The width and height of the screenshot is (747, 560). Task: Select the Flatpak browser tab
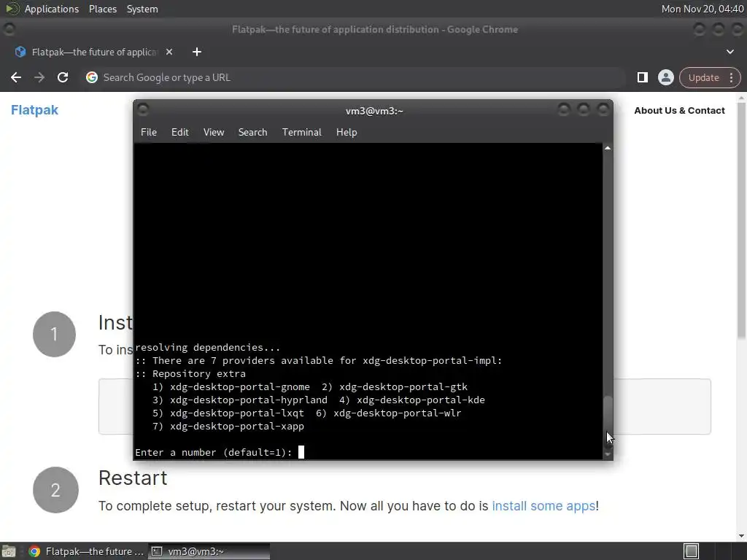click(x=93, y=52)
